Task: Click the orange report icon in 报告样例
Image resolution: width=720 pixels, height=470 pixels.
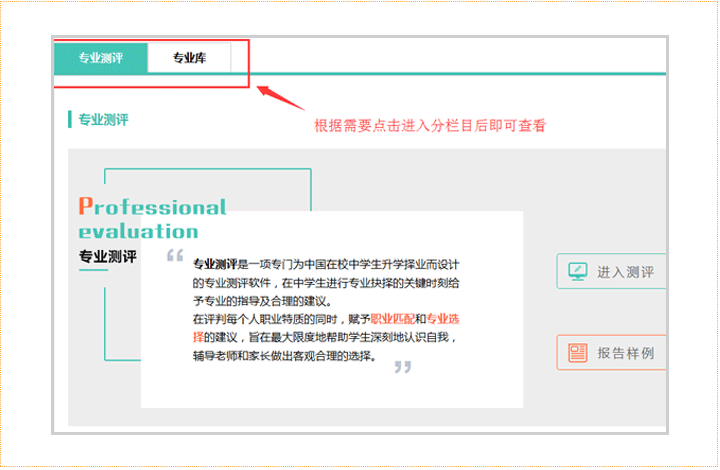Action: click(577, 353)
